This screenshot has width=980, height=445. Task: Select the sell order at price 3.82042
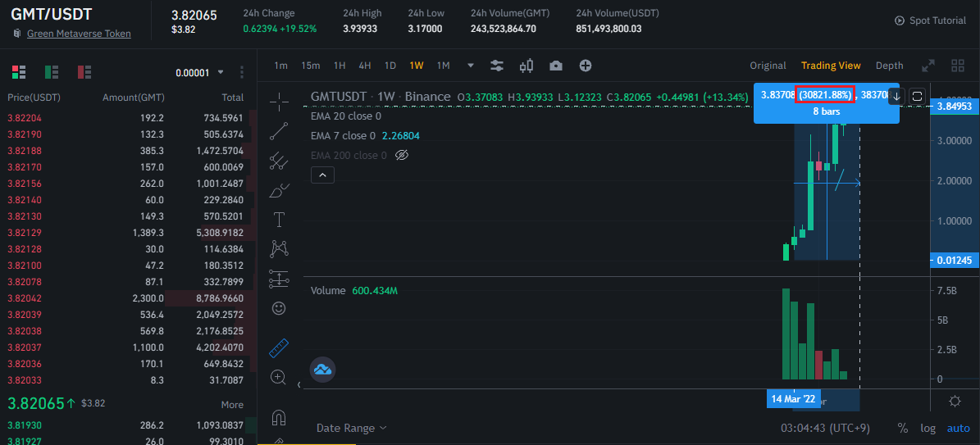128,299
